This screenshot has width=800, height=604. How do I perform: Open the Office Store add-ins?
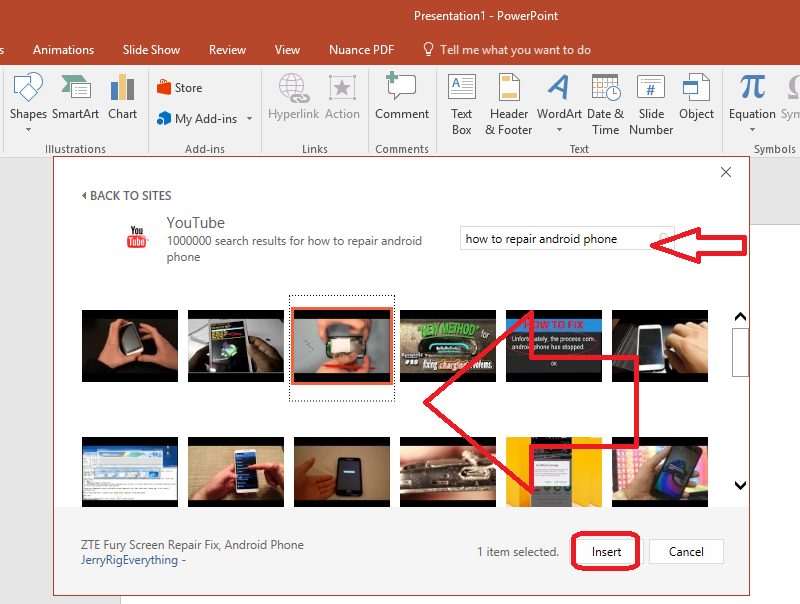tap(180, 88)
